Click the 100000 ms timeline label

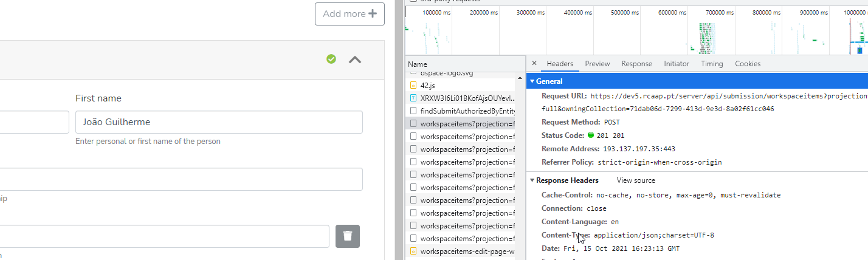click(436, 12)
